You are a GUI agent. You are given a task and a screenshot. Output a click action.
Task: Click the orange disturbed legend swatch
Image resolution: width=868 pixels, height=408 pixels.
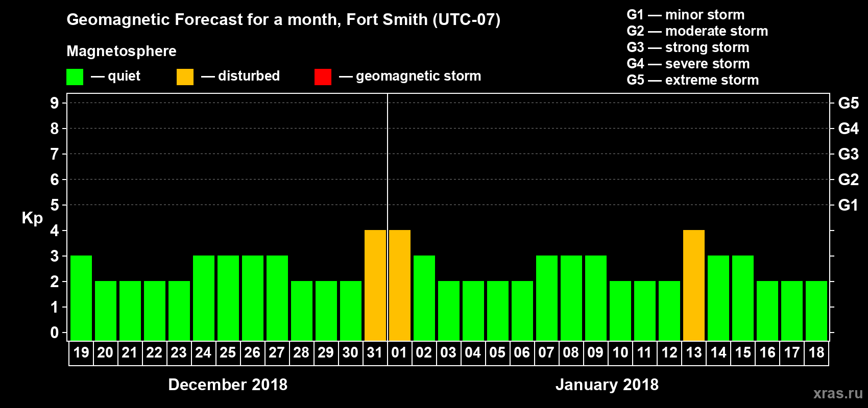tap(185, 77)
